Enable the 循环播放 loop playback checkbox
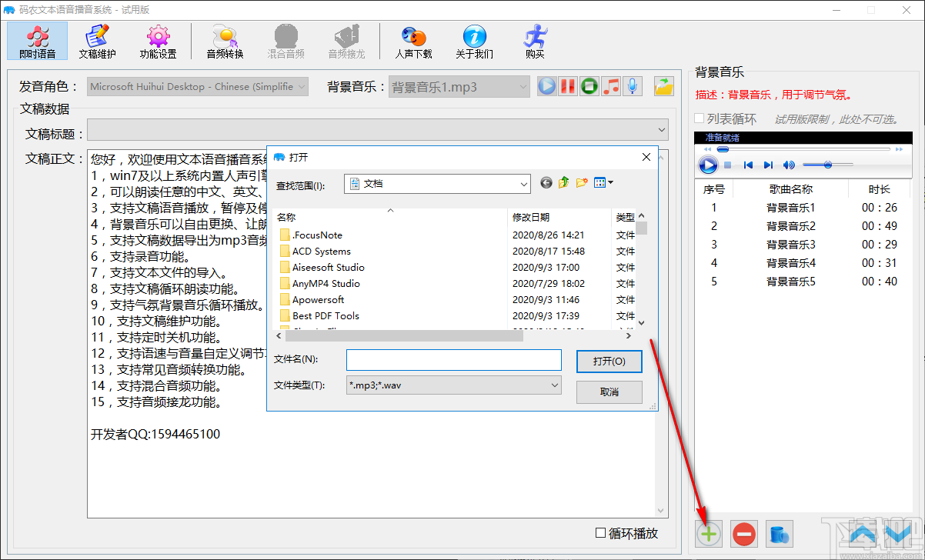The image size is (925, 560). pos(601,532)
